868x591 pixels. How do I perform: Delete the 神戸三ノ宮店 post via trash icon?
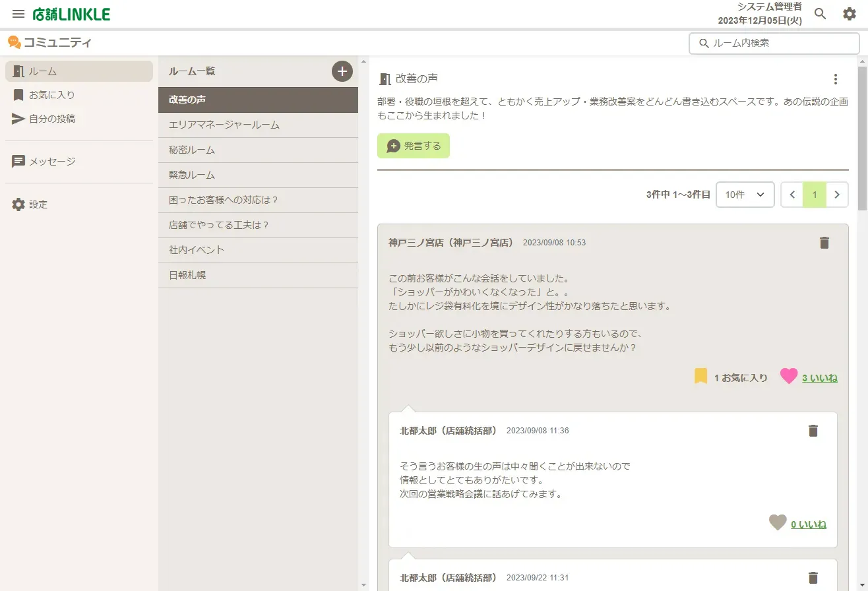click(824, 243)
